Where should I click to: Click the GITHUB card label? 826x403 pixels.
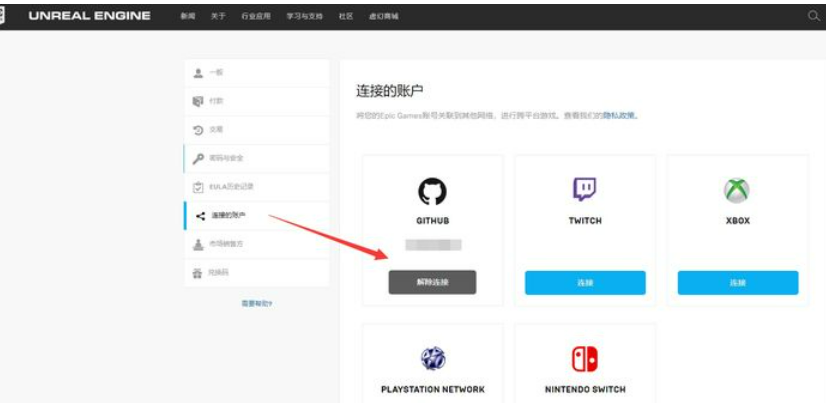[x=432, y=221]
